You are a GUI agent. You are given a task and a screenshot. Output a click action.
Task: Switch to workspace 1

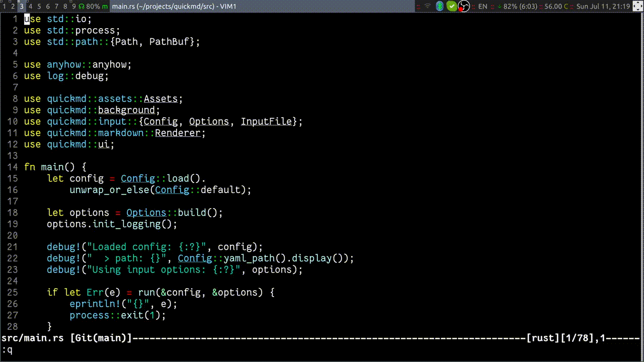click(x=4, y=7)
